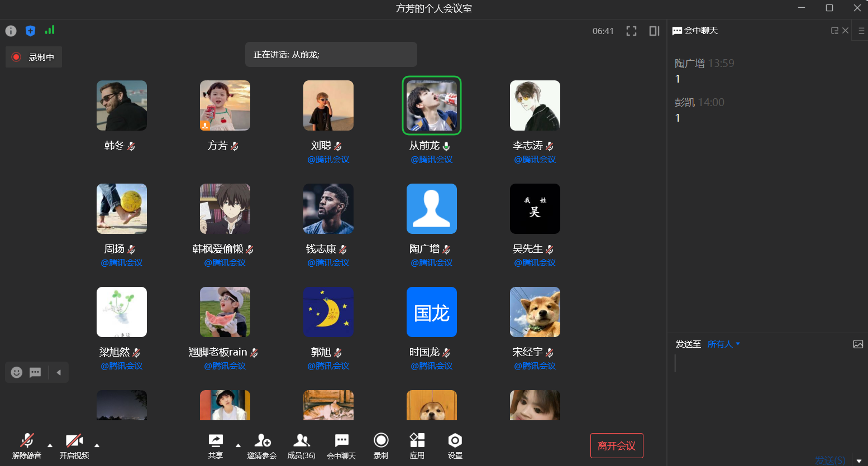Expand audio options arrow beside microphone
Screen dimensions: 868x466
50,445
